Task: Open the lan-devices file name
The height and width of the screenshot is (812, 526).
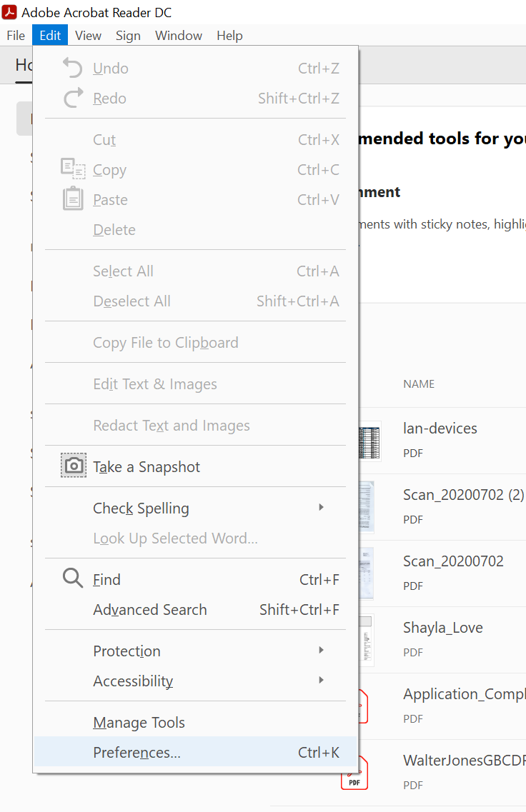Action: tap(440, 428)
